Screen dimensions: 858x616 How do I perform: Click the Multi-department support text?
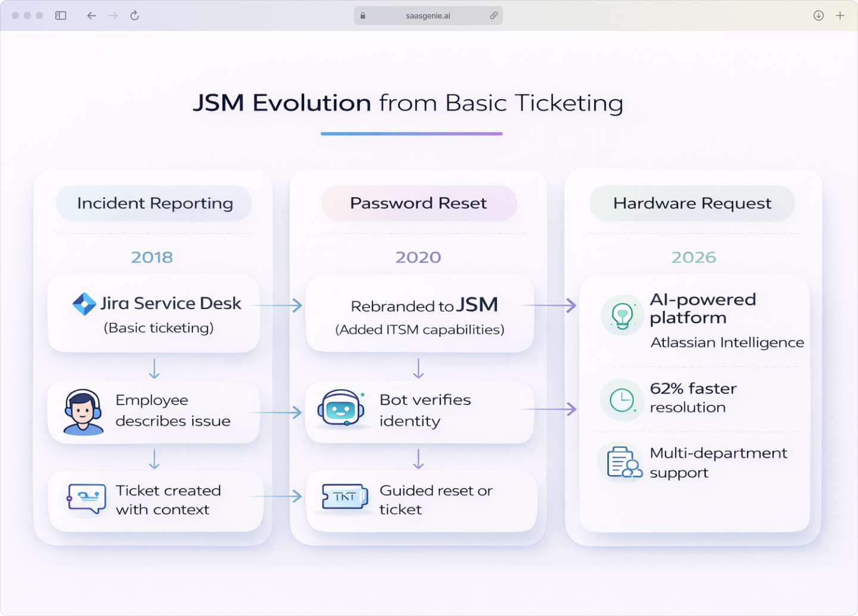click(719, 463)
